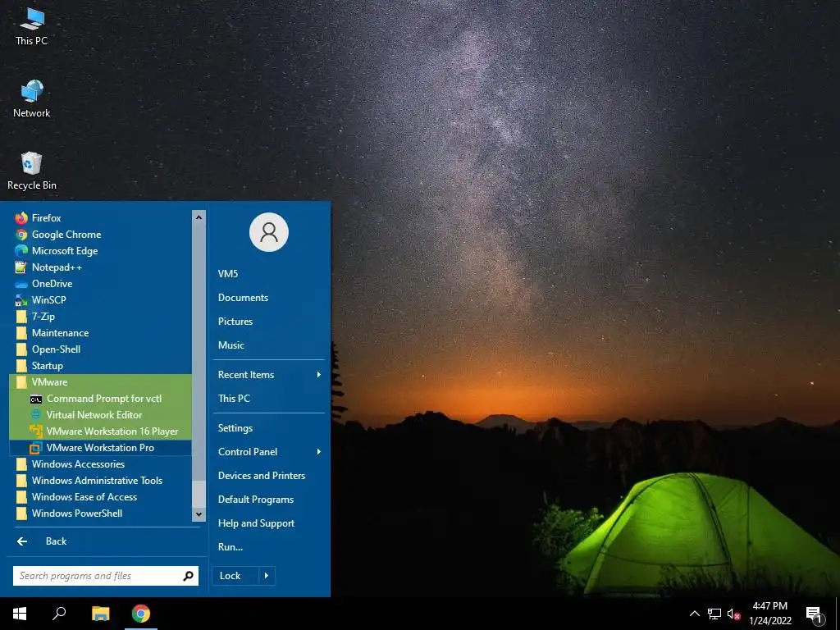Open Firefox from the programs list
840x630 pixels.
point(100,218)
